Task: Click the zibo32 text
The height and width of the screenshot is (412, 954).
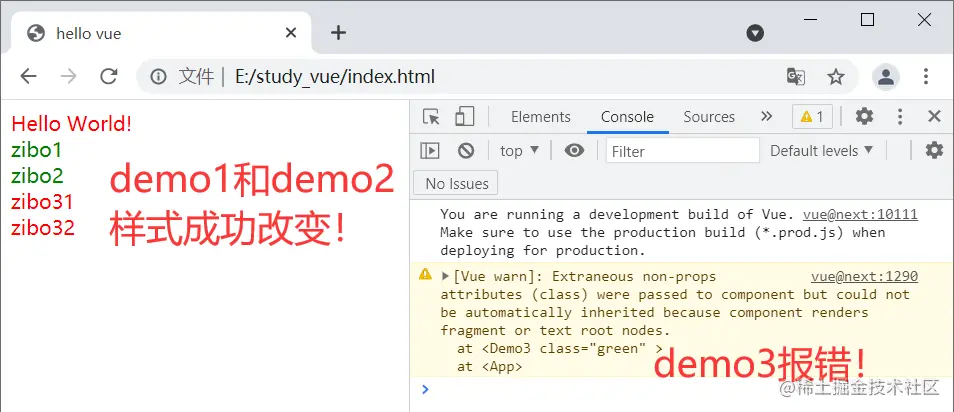Action: [43, 228]
